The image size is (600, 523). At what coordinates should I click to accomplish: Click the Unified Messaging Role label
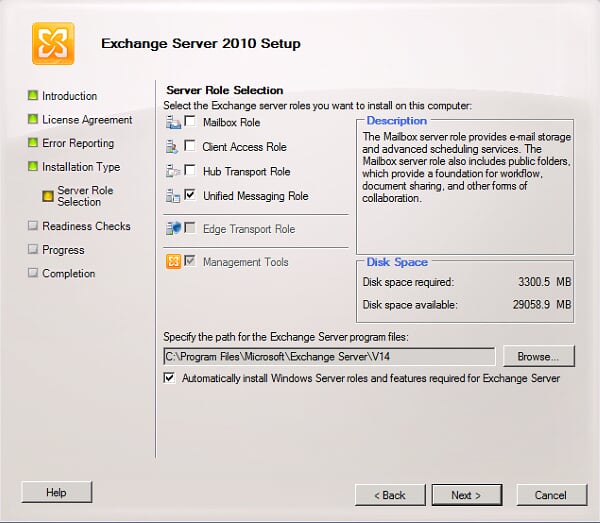pos(256,196)
